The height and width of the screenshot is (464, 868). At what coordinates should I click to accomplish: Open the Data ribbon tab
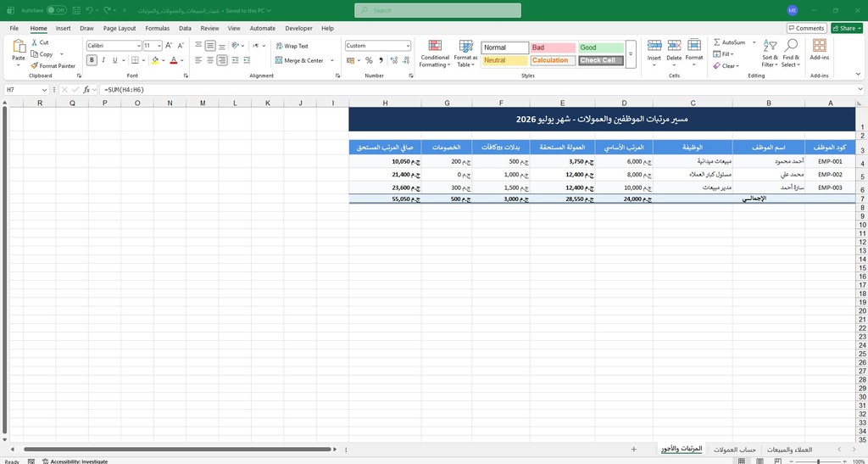(185, 28)
